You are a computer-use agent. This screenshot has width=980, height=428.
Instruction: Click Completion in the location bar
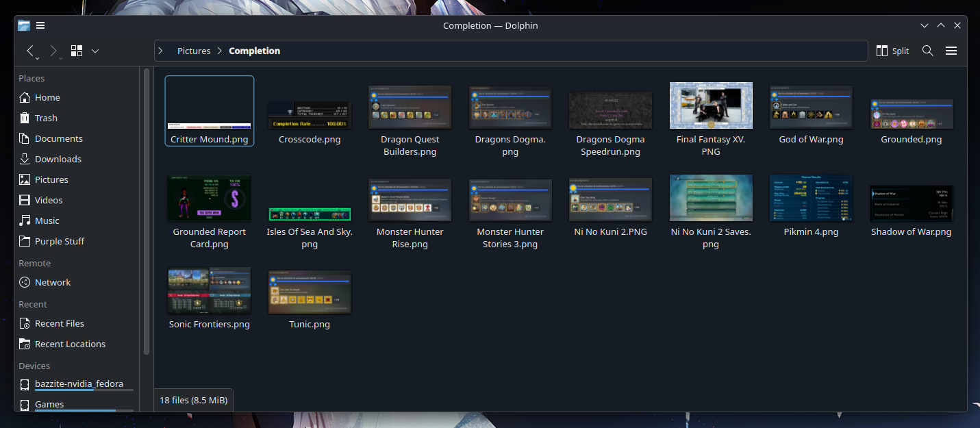pos(254,51)
